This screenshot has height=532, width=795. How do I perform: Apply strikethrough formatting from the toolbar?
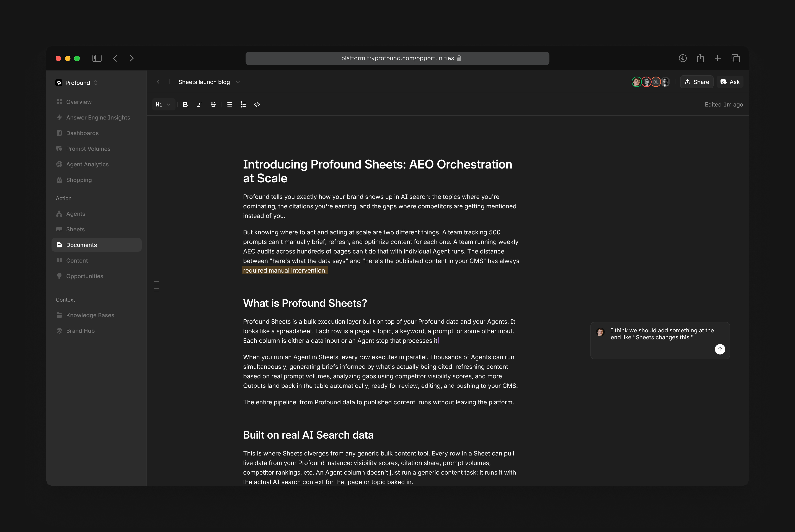click(x=213, y=104)
